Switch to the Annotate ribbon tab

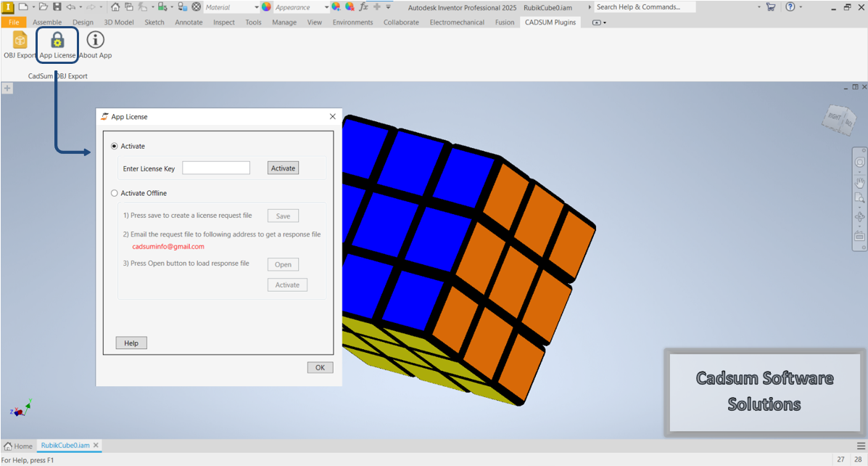189,23
